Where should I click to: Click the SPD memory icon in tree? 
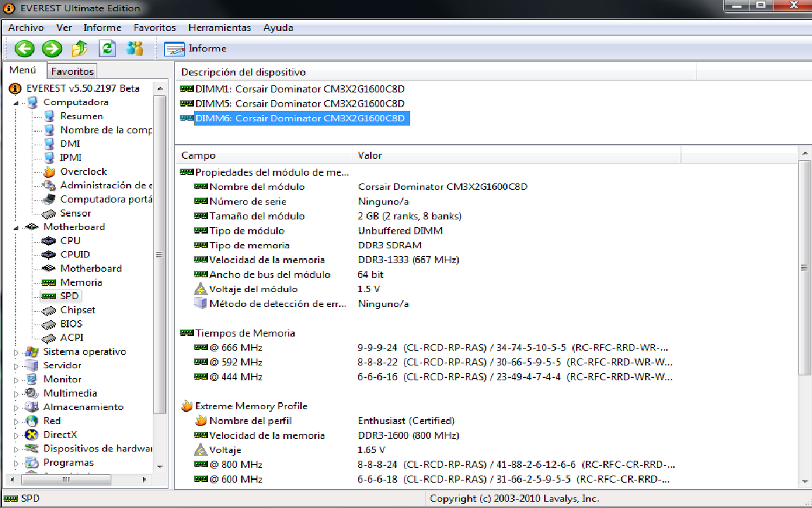pos(49,296)
